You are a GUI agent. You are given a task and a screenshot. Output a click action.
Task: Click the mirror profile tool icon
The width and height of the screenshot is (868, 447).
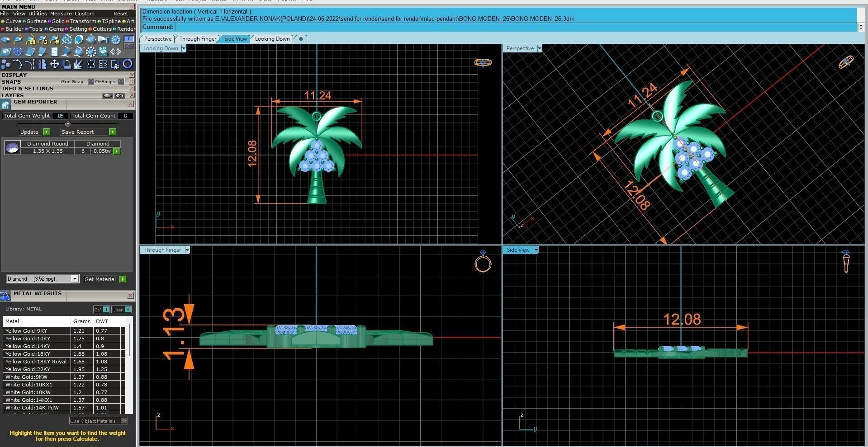click(x=43, y=64)
